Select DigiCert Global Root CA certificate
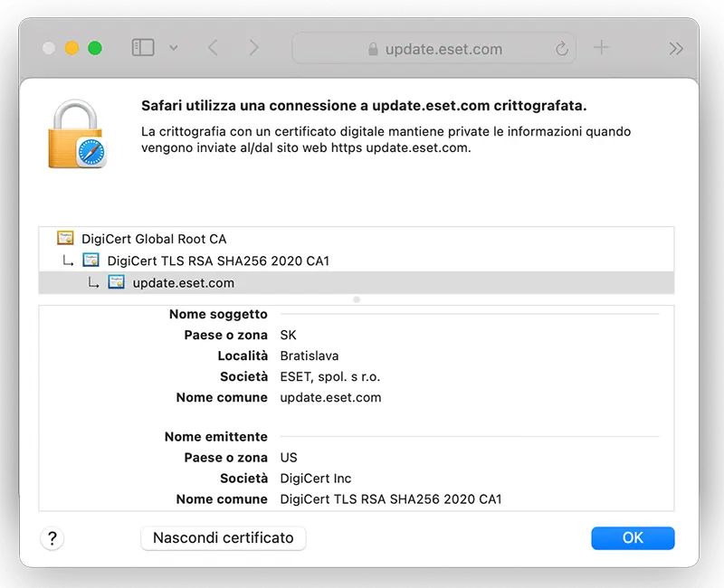This screenshot has width=724, height=588. point(356,239)
